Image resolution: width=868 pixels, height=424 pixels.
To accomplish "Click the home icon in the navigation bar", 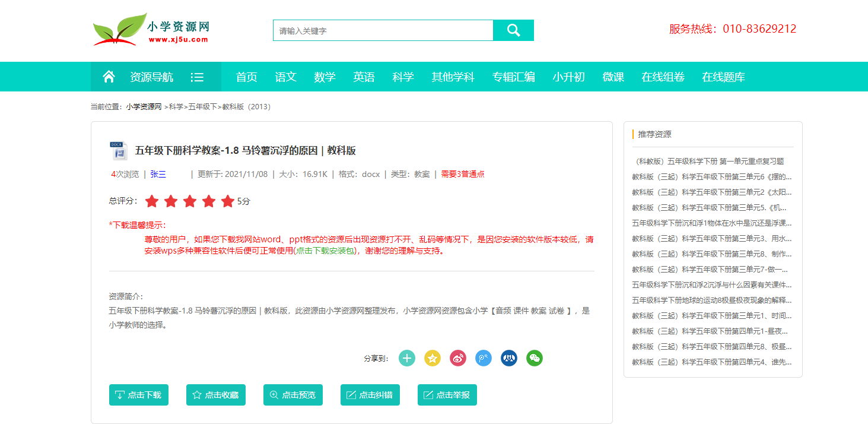I will 109,77.
